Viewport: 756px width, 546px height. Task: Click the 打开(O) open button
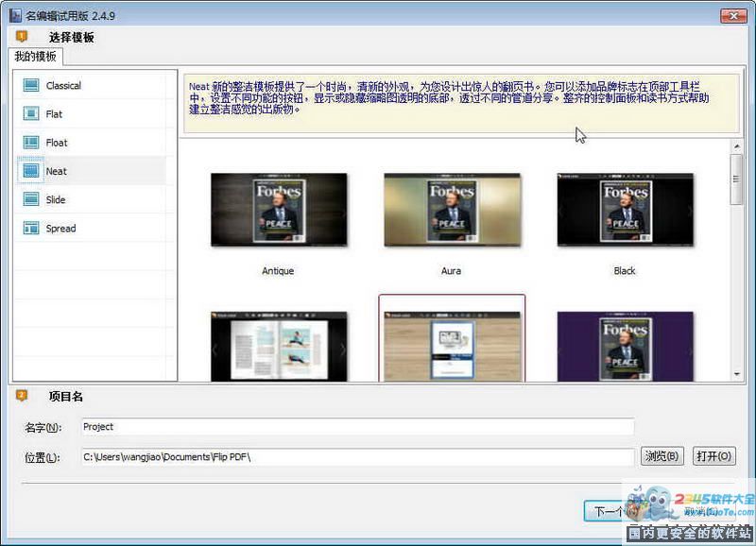pos(714,456)
